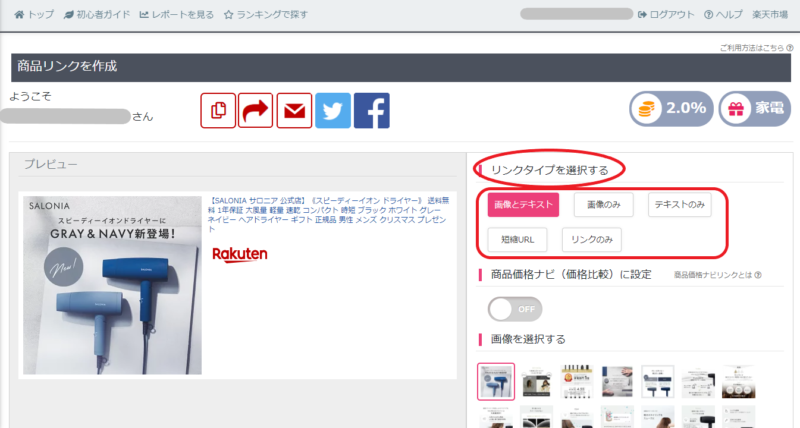Image resolution: width=800 pixels, height=428 pixels.
Task: Click the Rakuten logo in the preview
Action: [x=240, y=254]
